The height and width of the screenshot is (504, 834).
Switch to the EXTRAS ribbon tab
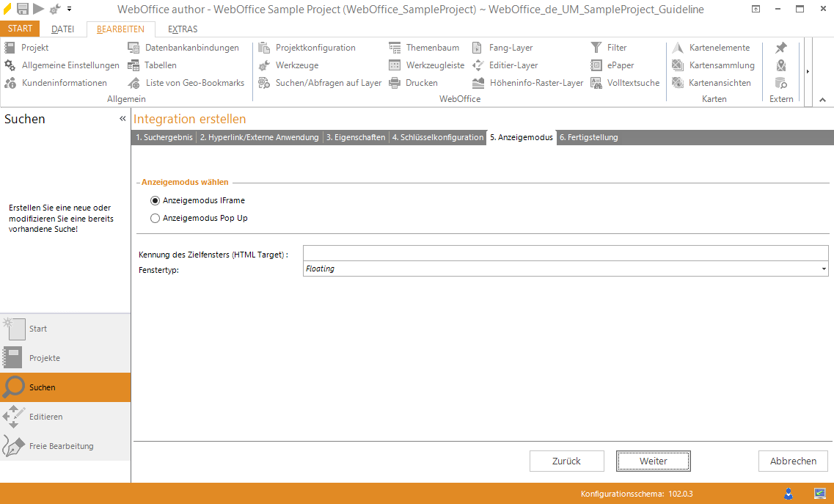[183, 29]
